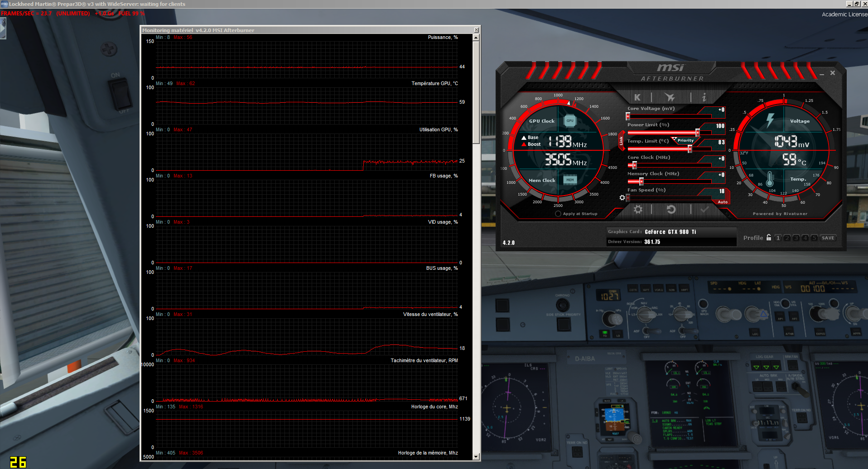This screenshot has width=868, height=469.
Task: Click the profile lock icon
Action: 768,237
